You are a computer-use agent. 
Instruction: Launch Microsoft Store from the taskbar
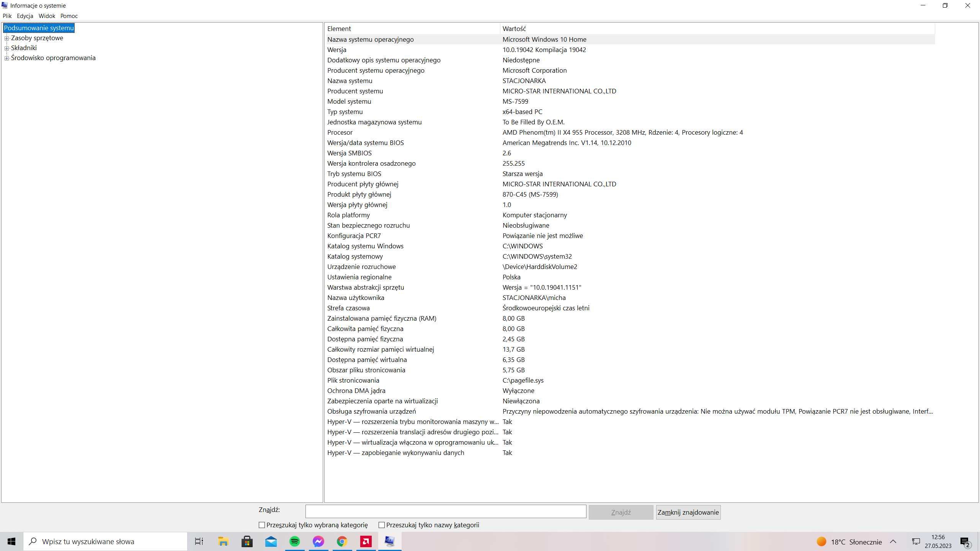[247, 541]
